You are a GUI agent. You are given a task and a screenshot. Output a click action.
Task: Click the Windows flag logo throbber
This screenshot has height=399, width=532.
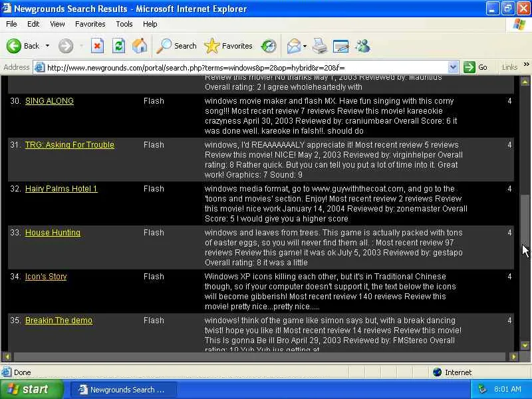519,24
